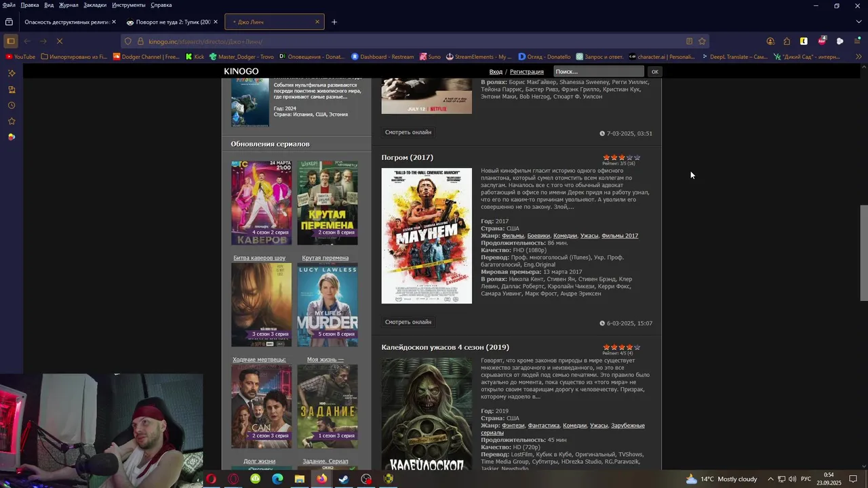
Task: Open the Боевики genre link
Action: [x=538, y=236]
